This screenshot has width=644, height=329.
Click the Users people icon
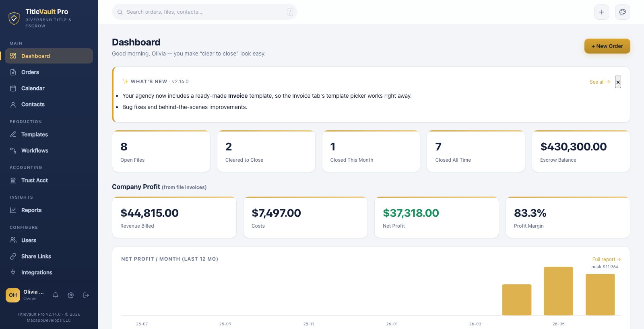13,240
